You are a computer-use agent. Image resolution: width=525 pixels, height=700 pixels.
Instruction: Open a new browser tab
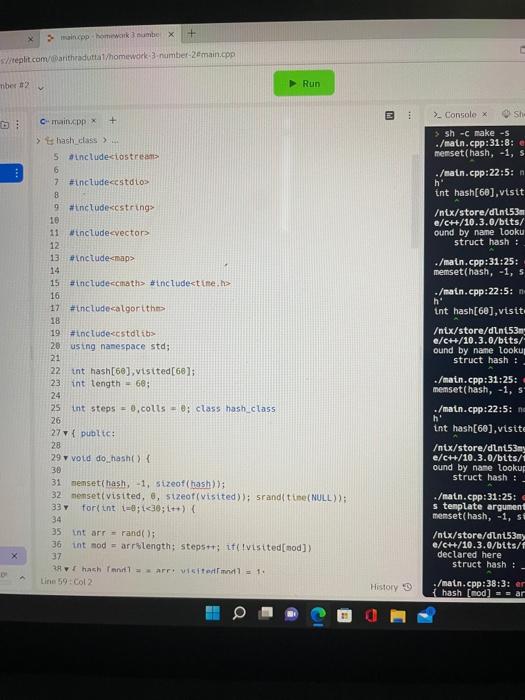[192, 33]
